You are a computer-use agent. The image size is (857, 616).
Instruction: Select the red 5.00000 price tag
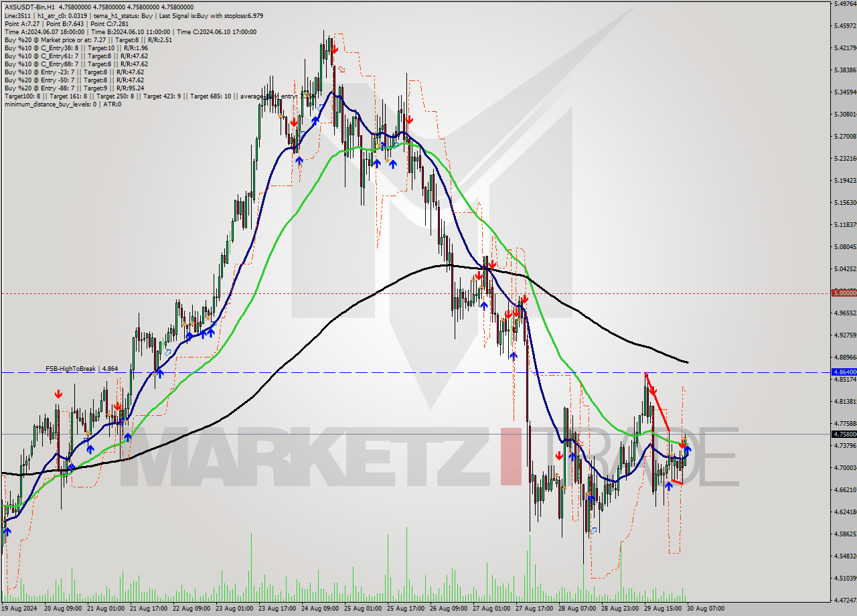(x=844, y=293)
